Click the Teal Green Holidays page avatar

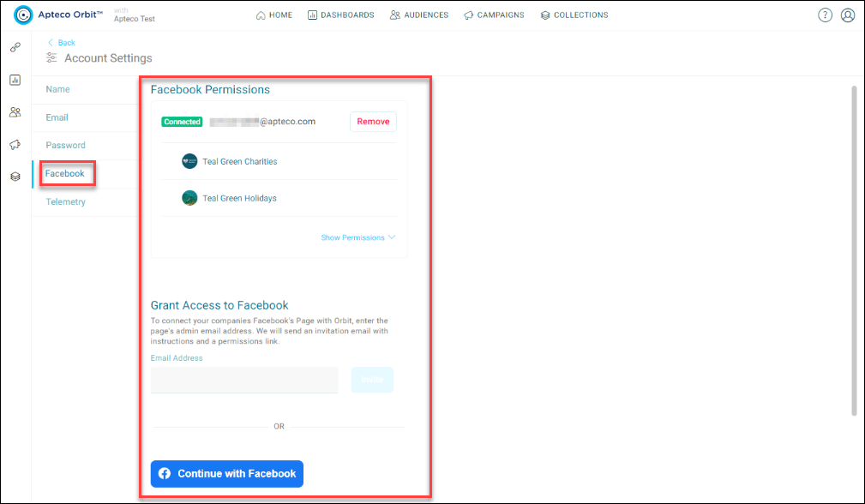[x=189, y=198]
